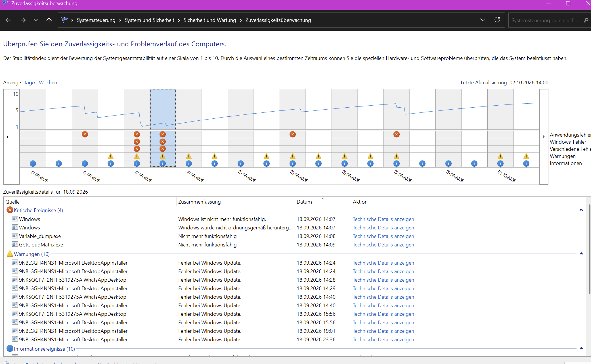Go back using the back arrow
Image resolution: width=591 pixels, height=364 pixels.
tap(8, 20)
